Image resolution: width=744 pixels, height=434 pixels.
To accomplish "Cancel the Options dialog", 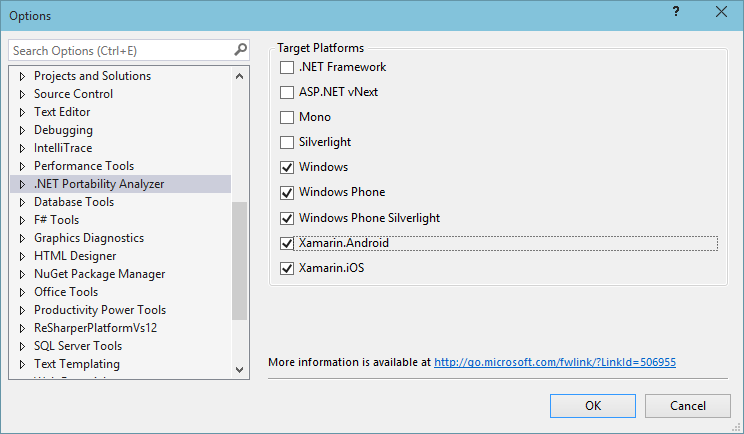I will tap(687, 406).
